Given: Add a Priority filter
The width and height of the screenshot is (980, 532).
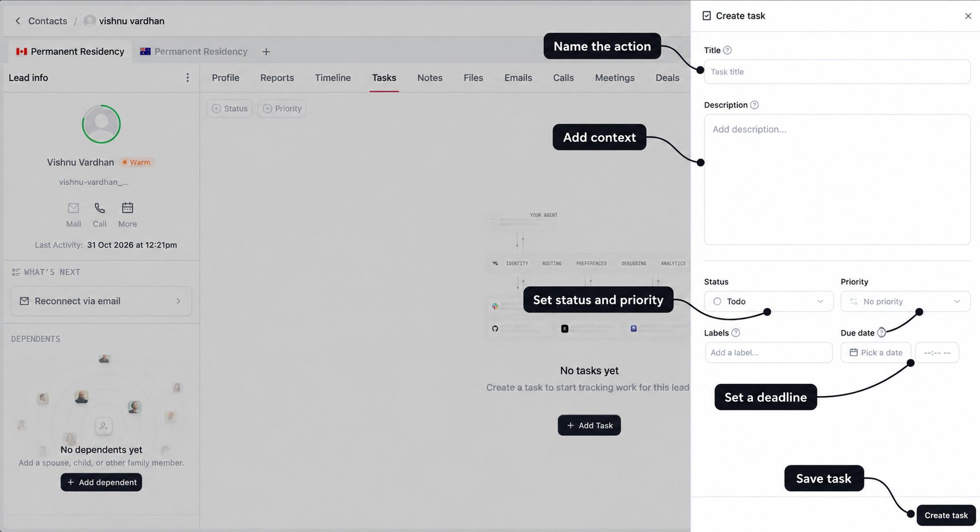Looking at the screenshot, I should [x=282, y=108].
